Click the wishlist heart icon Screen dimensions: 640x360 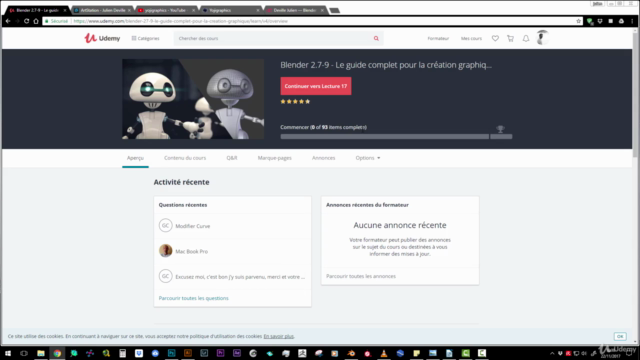(495, 38)
